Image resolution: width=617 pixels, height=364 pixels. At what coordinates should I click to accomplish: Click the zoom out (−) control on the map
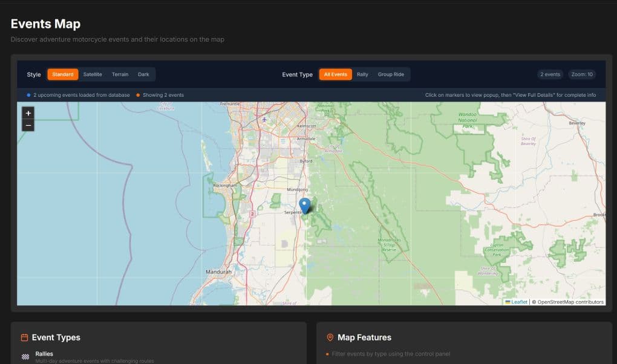[x=28, y=125]
